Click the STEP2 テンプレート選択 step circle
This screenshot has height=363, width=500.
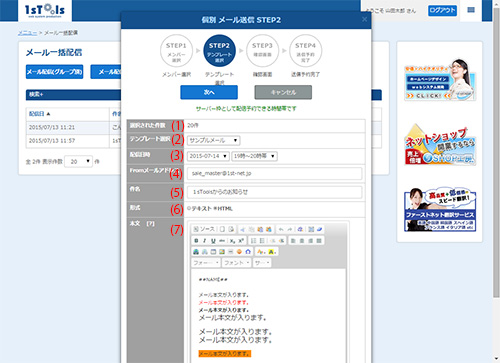pyautogui.click(x=219, y=51)
